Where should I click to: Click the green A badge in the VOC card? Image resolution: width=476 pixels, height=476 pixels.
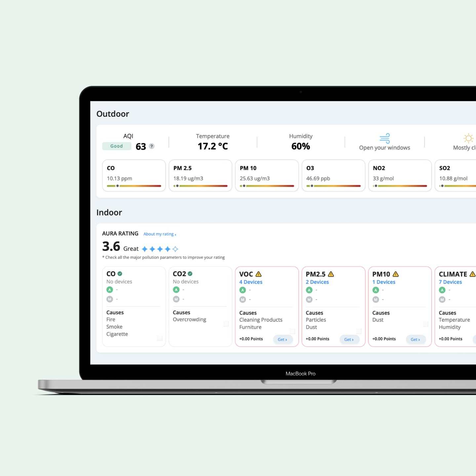pyautogui.click(x=243, y=290)
